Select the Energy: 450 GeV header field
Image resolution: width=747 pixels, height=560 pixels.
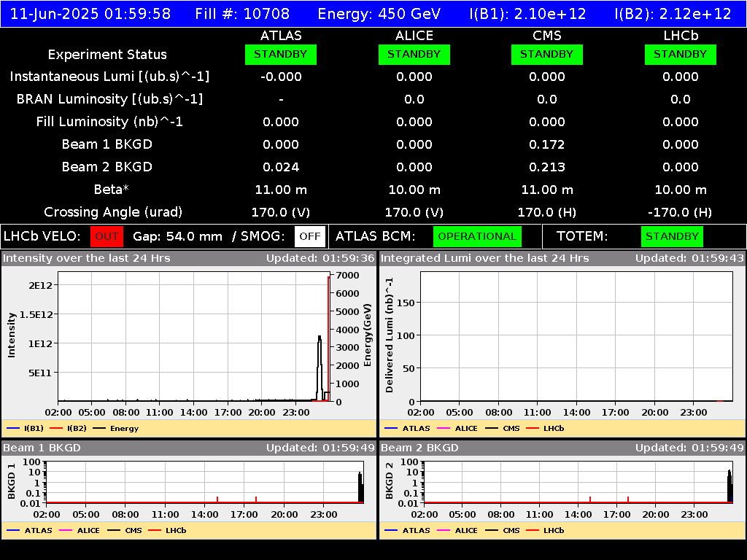[379, 14]
